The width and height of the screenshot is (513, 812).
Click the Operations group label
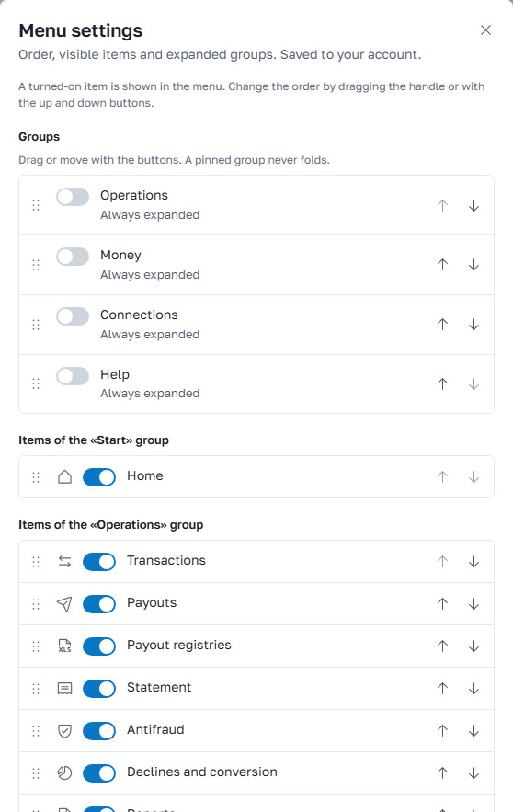(x=134, y=195)
